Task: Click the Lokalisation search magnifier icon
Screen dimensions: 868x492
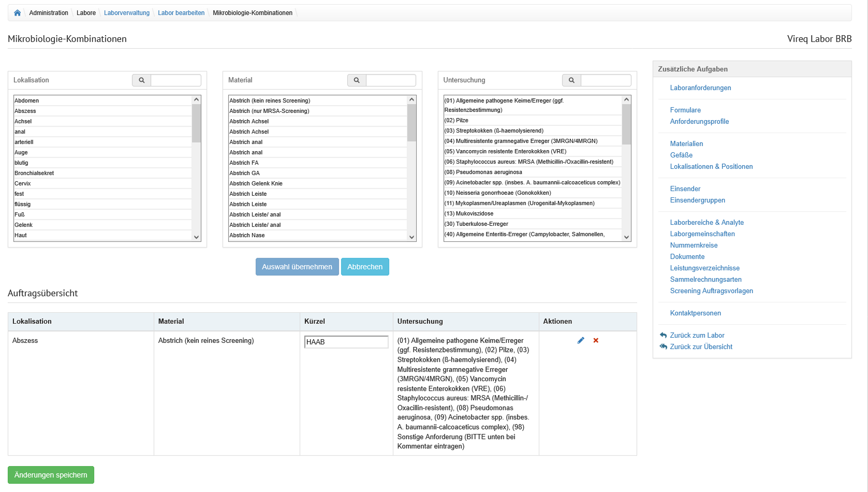Action: [141, 80]
